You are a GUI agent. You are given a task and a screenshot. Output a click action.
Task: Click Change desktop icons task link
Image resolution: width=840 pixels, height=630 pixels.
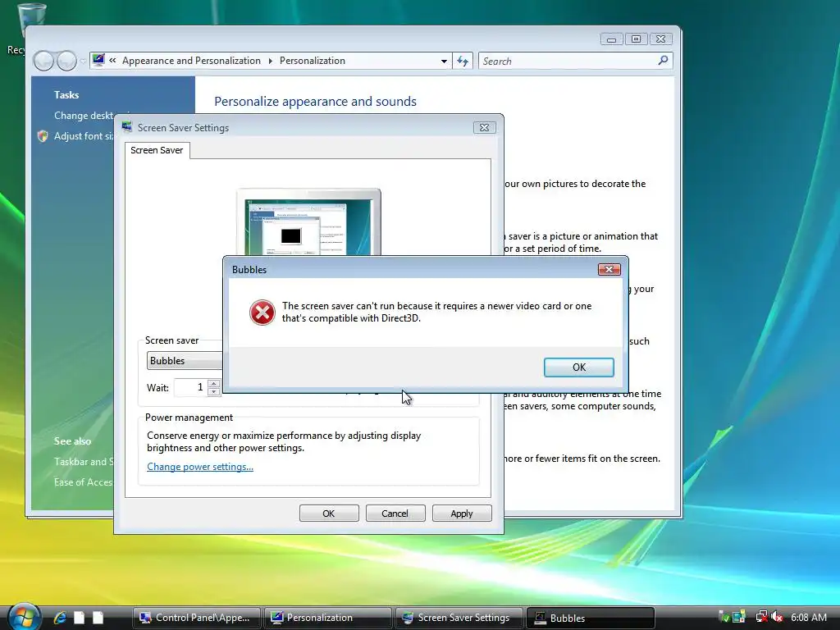[83, 115]
